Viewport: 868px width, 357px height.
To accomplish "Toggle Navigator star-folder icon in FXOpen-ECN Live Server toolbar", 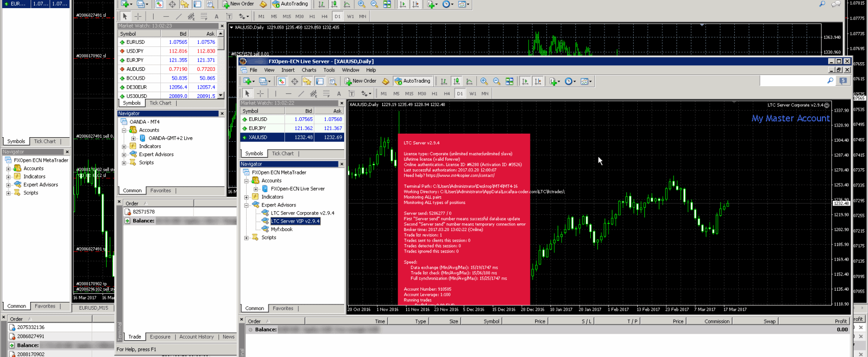I will point(307,81).
